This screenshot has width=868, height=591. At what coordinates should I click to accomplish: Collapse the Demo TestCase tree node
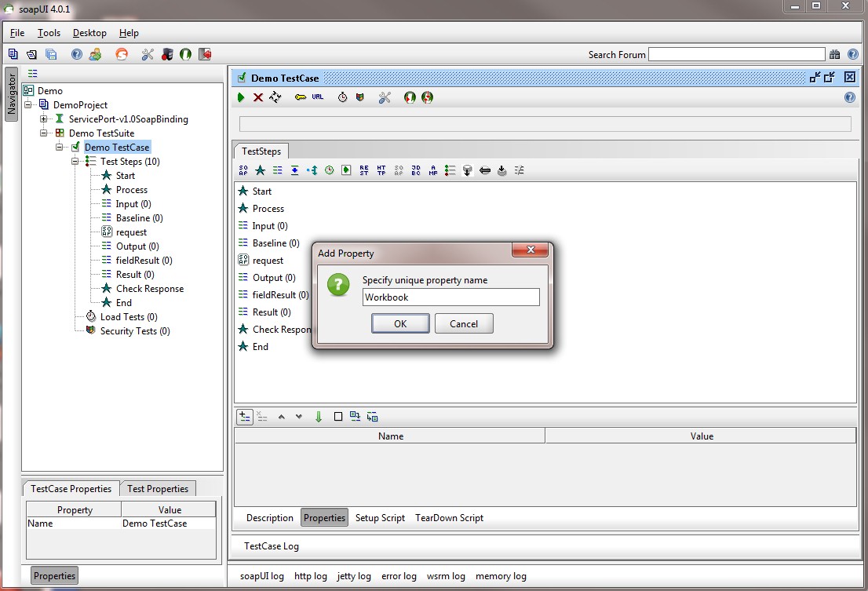pyautogui.click(x=59, y=148)
